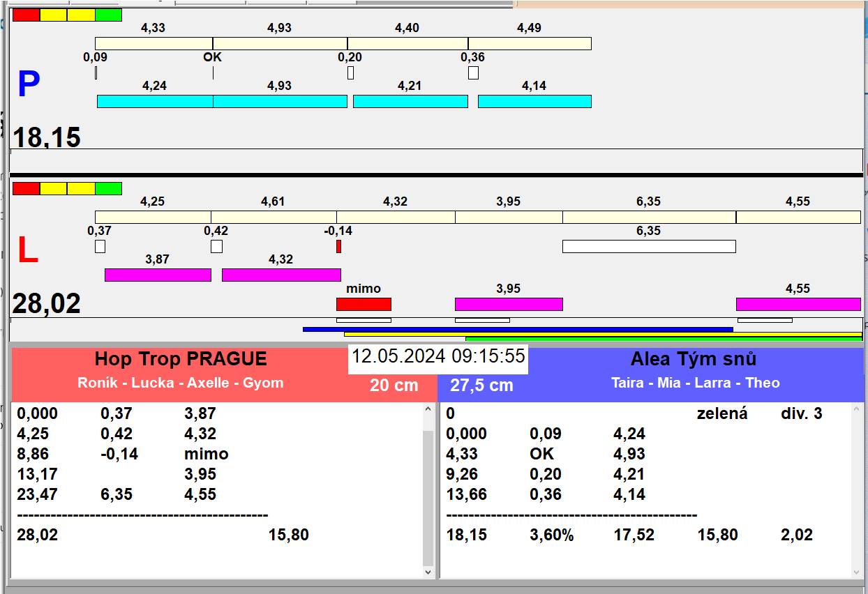
Task: Click the green start light in lane P
Action: click(108, 15)
